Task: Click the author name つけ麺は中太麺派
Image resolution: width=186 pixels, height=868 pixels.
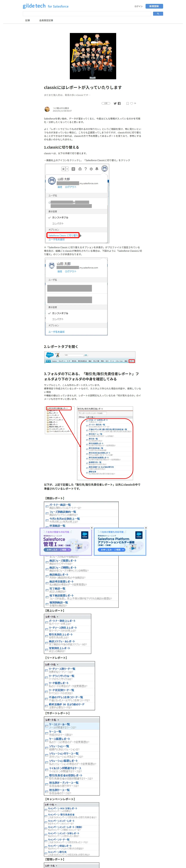Action: pyautogui.click(x=61, y=108)
